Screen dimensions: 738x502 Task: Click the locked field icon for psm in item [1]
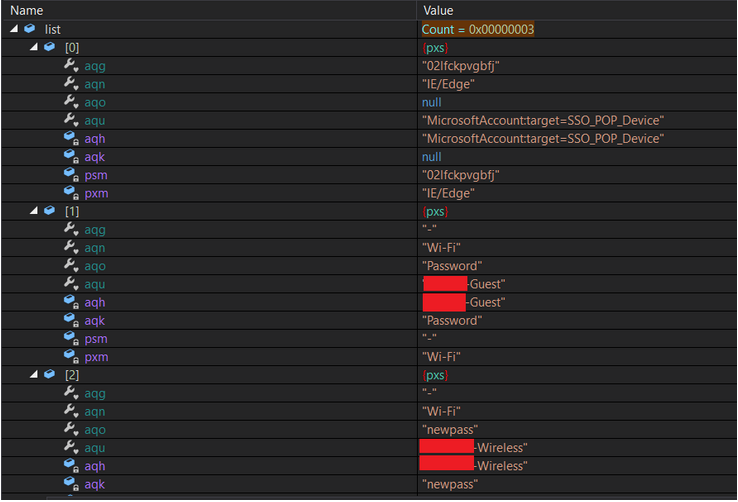pyautogui.click(x=70, y=339)
